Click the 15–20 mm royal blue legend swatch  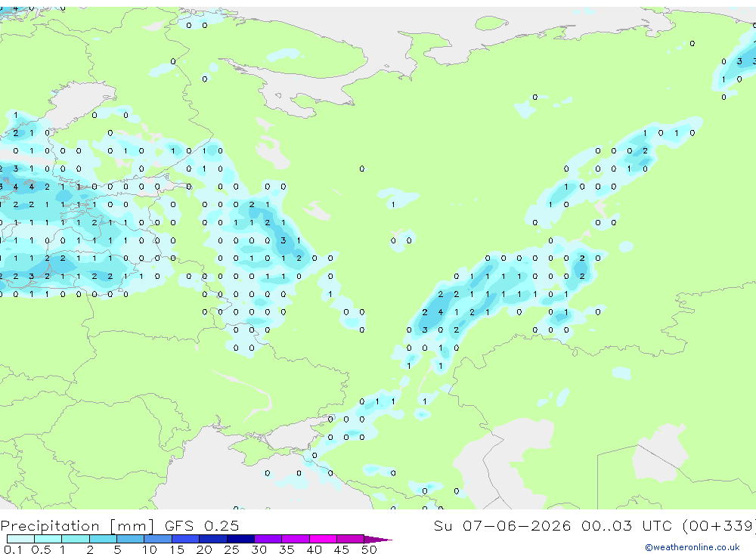pyautogui.click(x=186, y=539)
